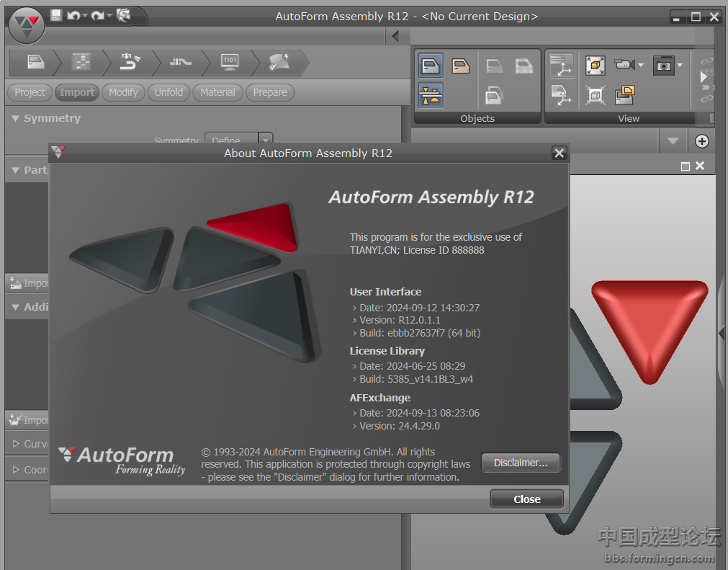Open the AutoForm application menu orb

tap(27, 26)
